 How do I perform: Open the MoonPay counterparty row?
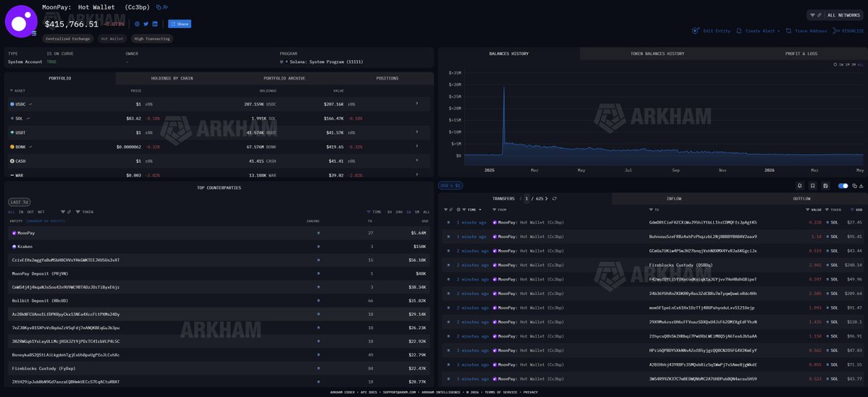(219, 233)
